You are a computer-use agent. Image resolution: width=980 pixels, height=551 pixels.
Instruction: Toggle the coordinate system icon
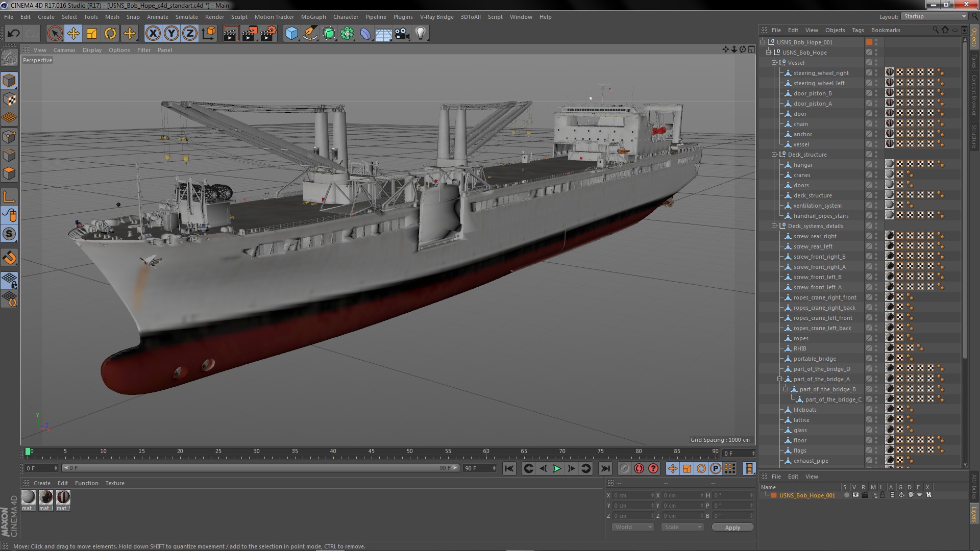pos(208,34)
